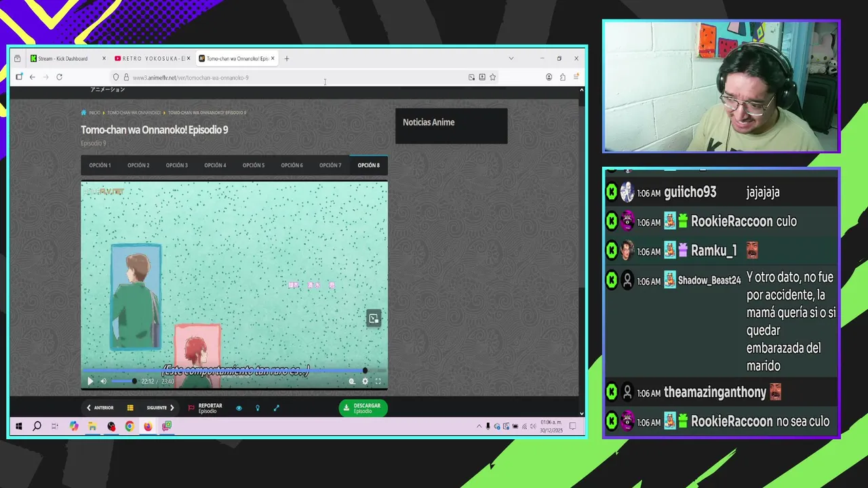Toggle the browser sidebar button

click(x=19, y=77)
